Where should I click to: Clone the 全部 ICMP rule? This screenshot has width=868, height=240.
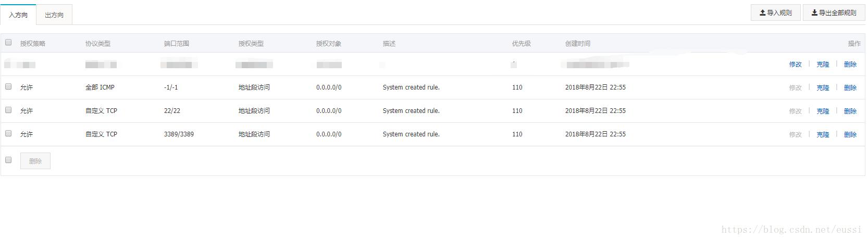pyautogui.click(x=823, y=88)
